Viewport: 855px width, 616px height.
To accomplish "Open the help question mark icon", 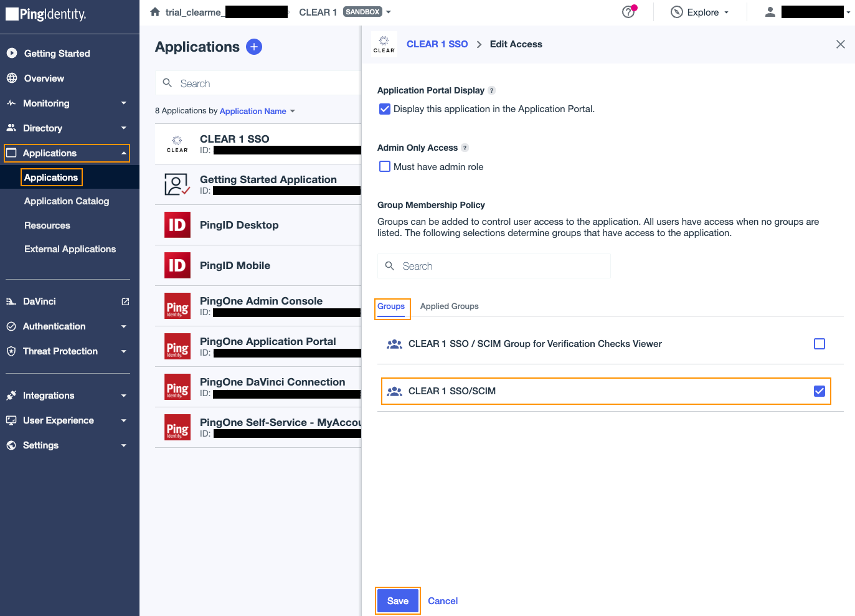I will point(628,12).
